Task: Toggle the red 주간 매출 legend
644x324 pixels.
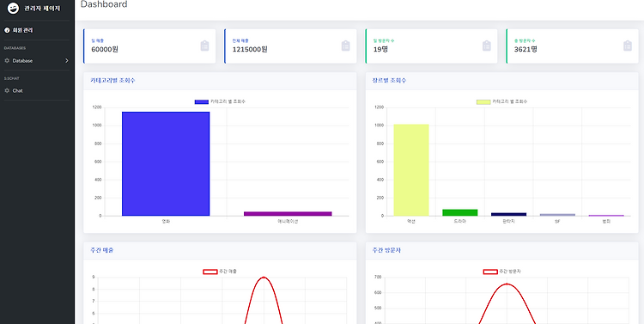Action: [220, 272]
